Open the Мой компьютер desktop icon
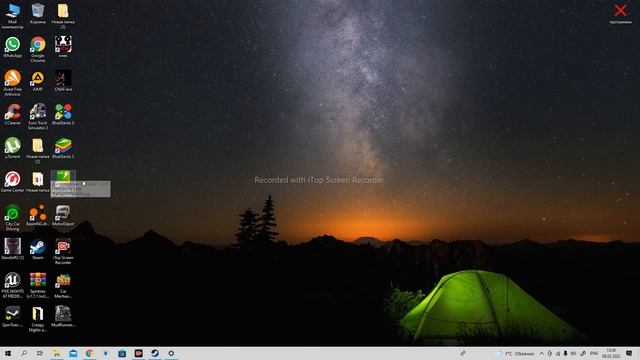Image resolution: width=640 pixels, height=360 pixels. click(13, 16)
